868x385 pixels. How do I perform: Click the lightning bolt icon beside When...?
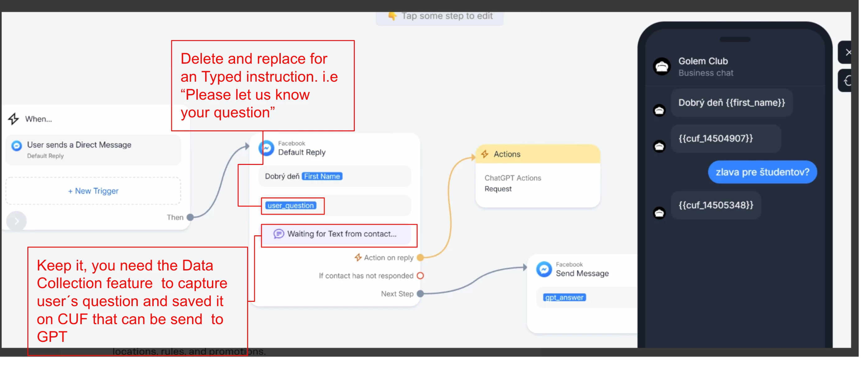click(13, 119)
